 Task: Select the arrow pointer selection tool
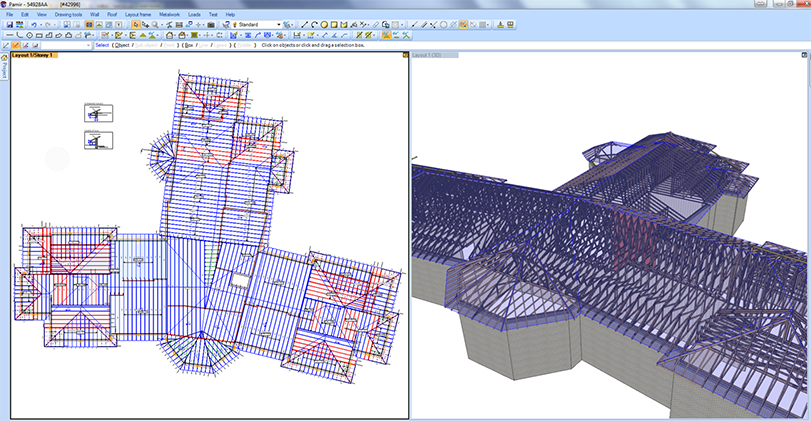pyautogui.click(x=136, y=24)
